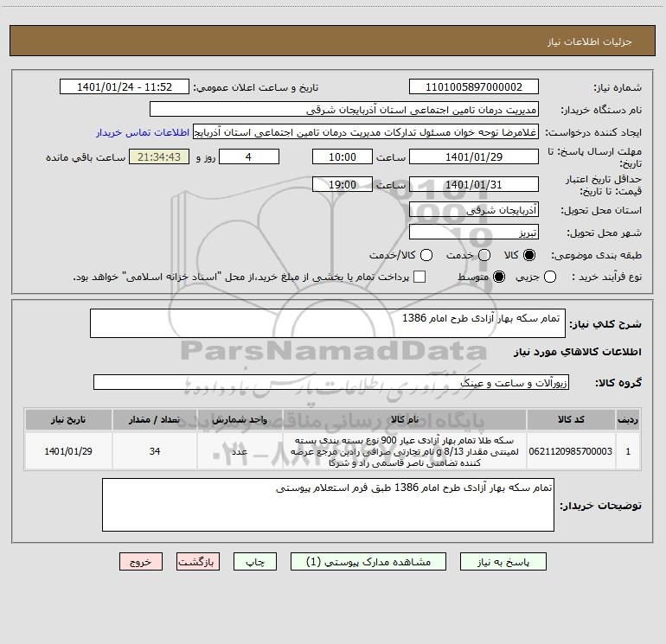Click the کد کالا column header
The height and width of the screenshot is (644, 666).
coord(571,419)
